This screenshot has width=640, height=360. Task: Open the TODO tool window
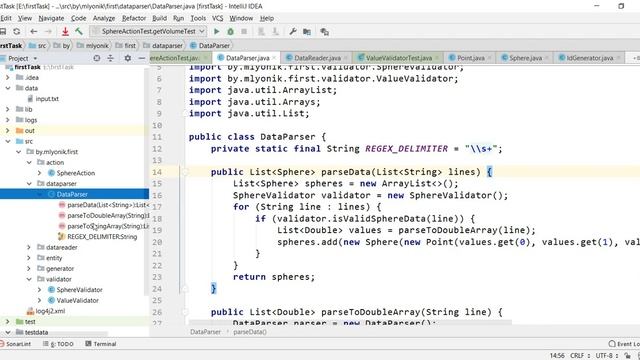58,344
